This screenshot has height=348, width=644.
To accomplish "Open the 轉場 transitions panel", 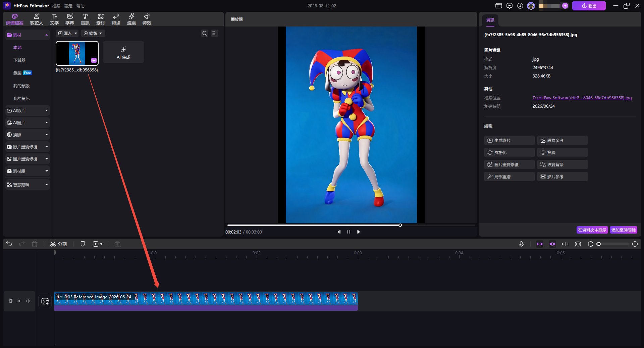I will pos(116,19).
